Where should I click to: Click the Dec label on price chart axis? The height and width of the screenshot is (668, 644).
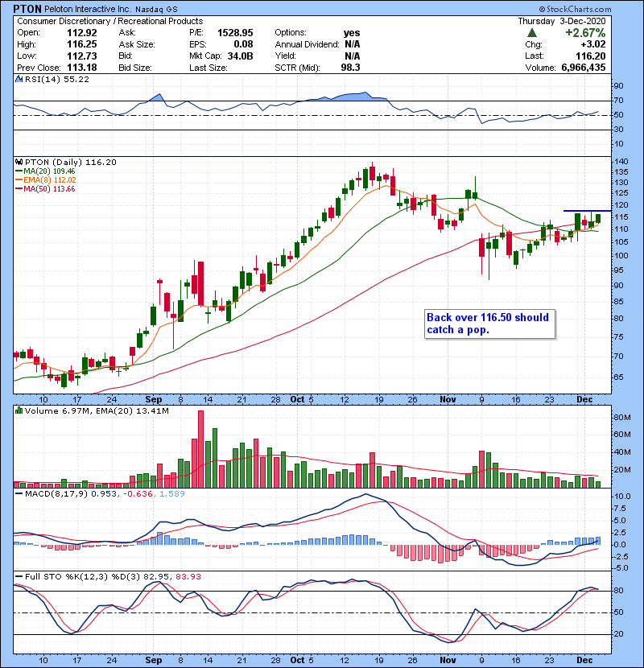pyautogui.click(x=584, y=400)
